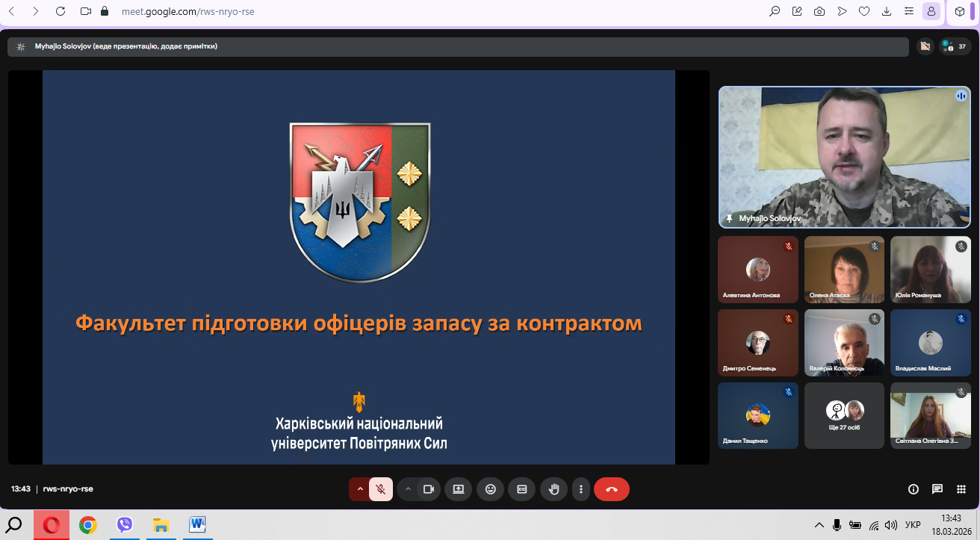
Task: Click the hide presentation annotations icon
Action: click(x=925, y=46)
